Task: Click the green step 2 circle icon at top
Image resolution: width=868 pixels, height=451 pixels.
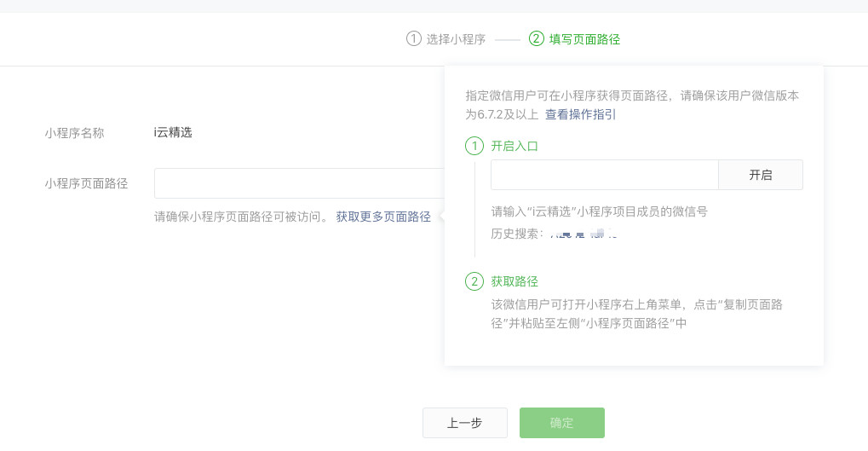Action: coord(537,38)
